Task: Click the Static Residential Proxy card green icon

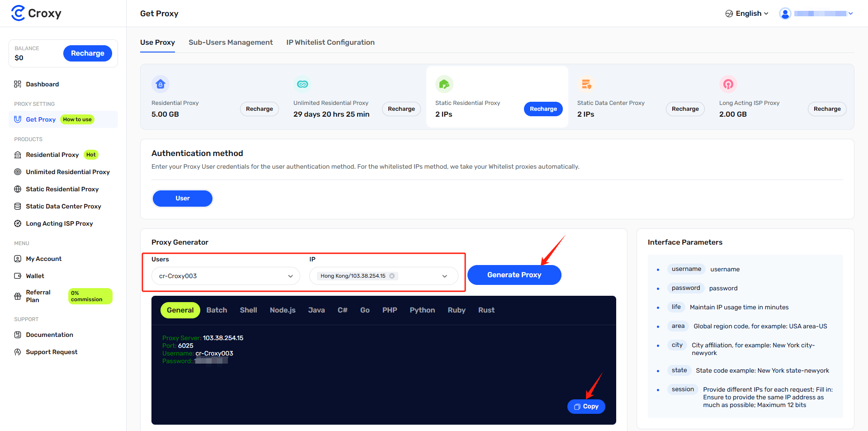Action: pos(444,84)
